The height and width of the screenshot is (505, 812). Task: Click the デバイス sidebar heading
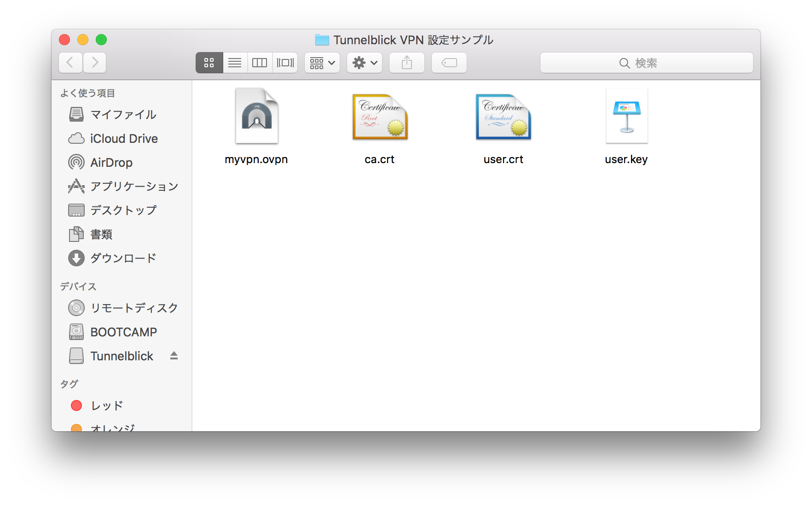coord(78,287)
